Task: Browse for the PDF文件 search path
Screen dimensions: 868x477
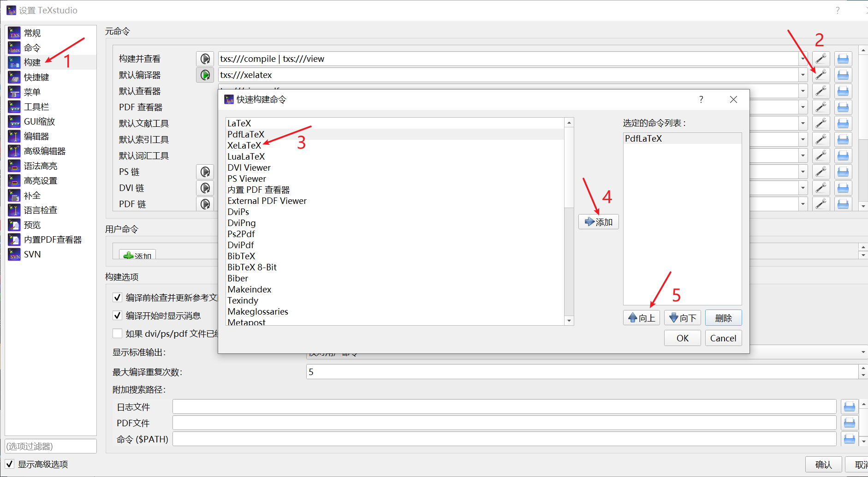Action: coord(850,423)
